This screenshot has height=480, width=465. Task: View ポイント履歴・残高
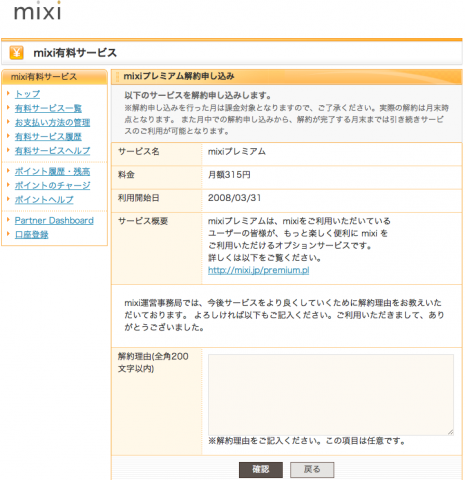click(x=52, y=171)
